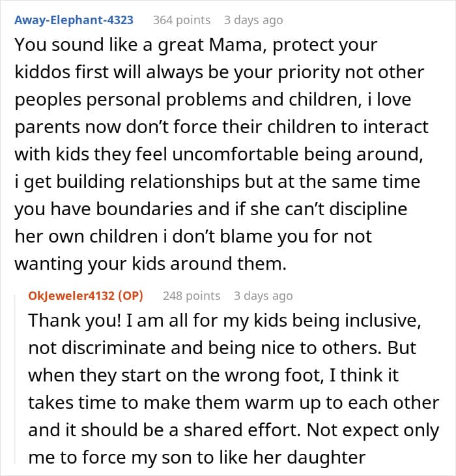Click the top comment's "3 days ago" timestamp
456x476 pixels.
(x=253, y=20)
